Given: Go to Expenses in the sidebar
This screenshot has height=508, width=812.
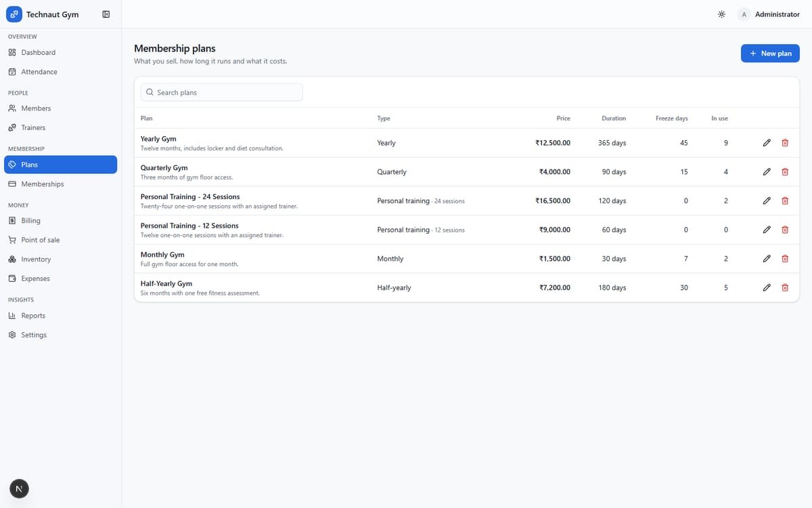Looking at the screenshot, I should click(60, 278).
